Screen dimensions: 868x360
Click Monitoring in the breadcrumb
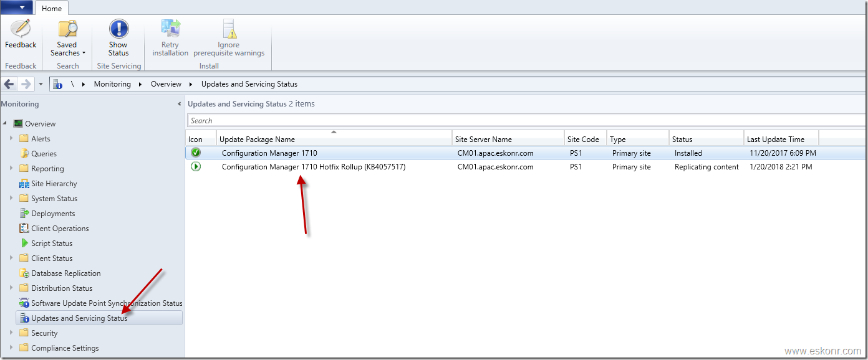[x=112, y=84]
